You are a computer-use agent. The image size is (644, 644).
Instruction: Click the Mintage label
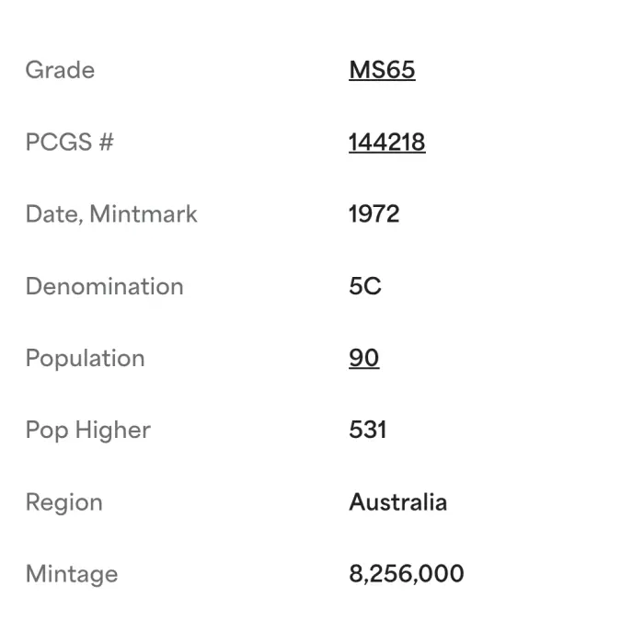72,574
